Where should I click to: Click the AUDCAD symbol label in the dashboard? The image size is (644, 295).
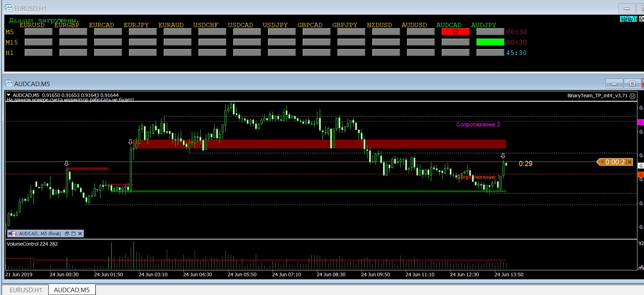click(x=449, y=25)
